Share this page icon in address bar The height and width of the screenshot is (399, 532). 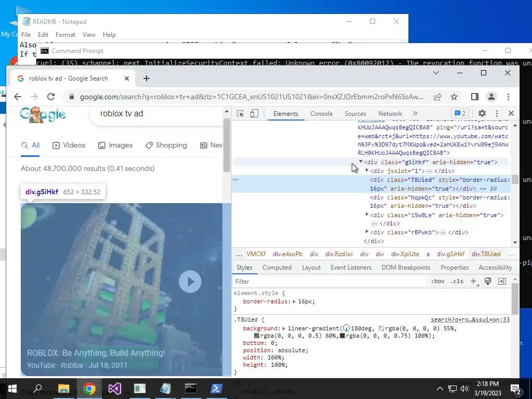(x=437, y=97)
